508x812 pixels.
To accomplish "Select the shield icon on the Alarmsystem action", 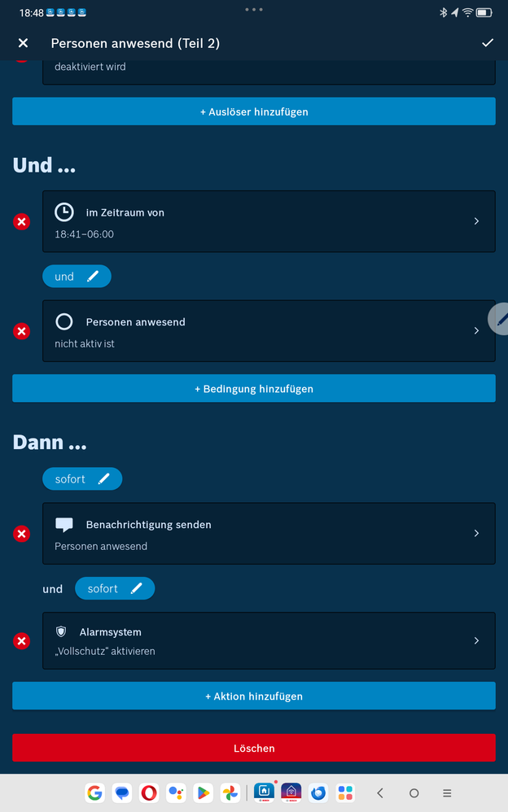I will click(x=64, y=631).
